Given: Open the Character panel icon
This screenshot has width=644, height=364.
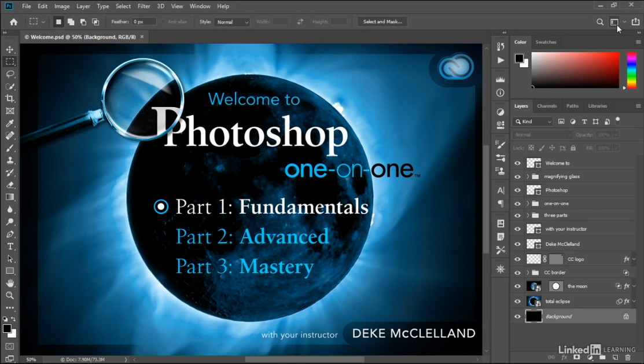Looking at the screenshot, I should point(501,190).
